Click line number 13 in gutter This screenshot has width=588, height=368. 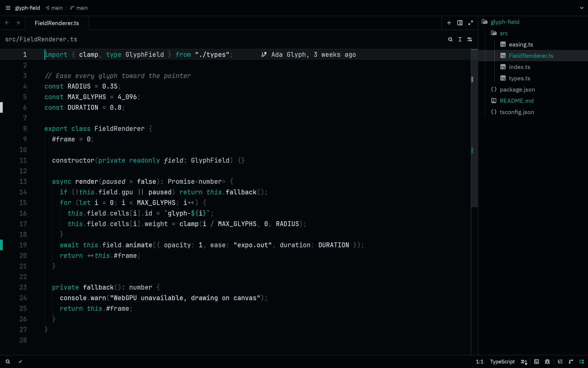(23, 181)
